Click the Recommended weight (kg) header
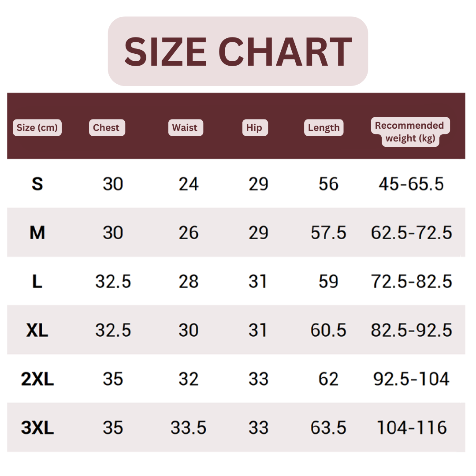 [x=410, y=132]
